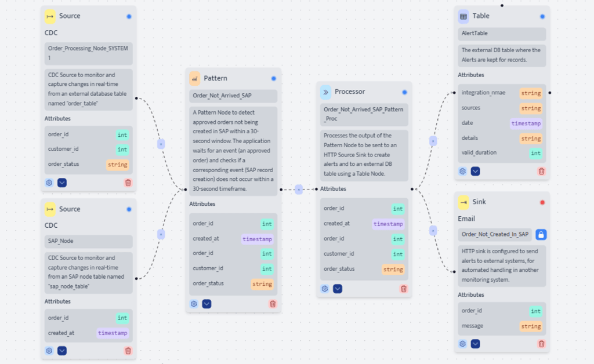Screen dimensions: 594x364
Task: Click the red status dot on the Sink node
Action: point(541,202)
